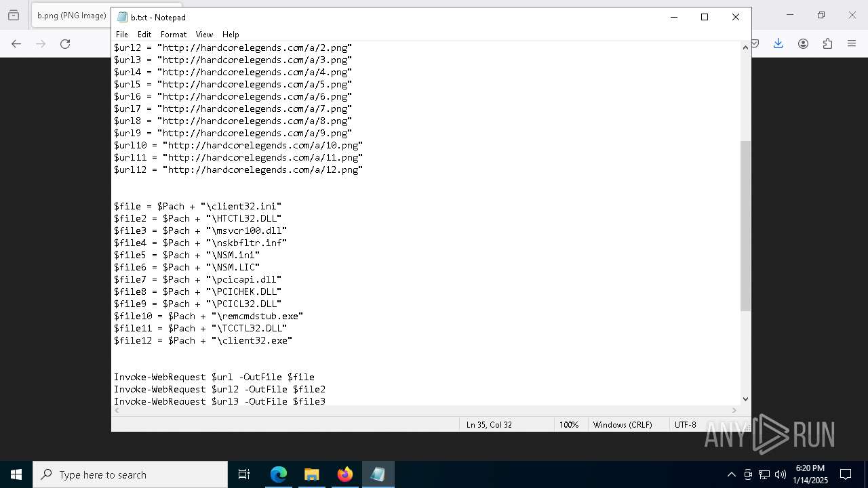
Task: Click the $file10 line with remcmdstub.exe
Action: (x=208, y=316)
